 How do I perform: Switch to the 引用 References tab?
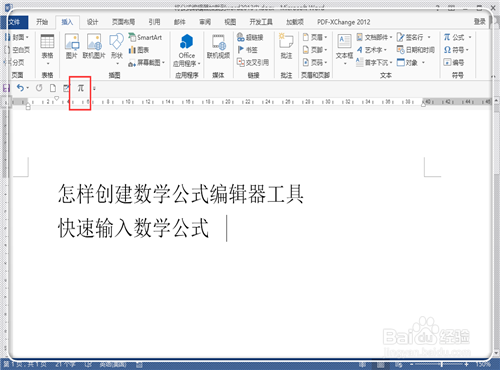coord(154,22)
